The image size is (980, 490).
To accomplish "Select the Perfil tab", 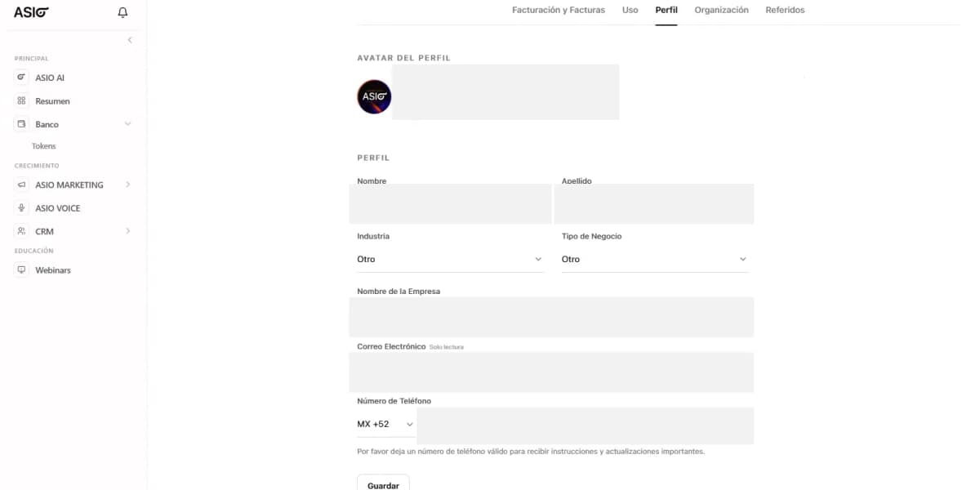I will [x=666, y=10].
